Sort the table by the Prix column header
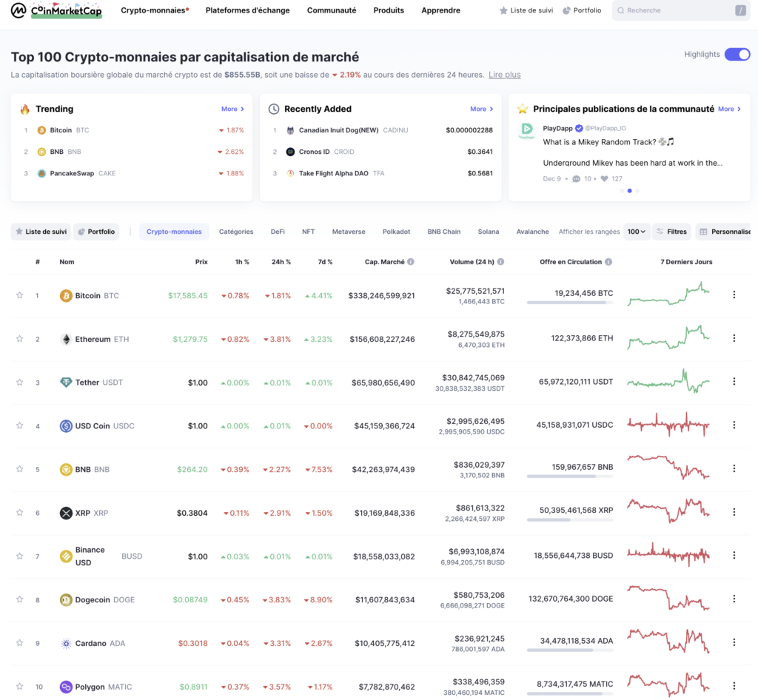The width and height of the screenshot is (758, 700). (201, 262)
